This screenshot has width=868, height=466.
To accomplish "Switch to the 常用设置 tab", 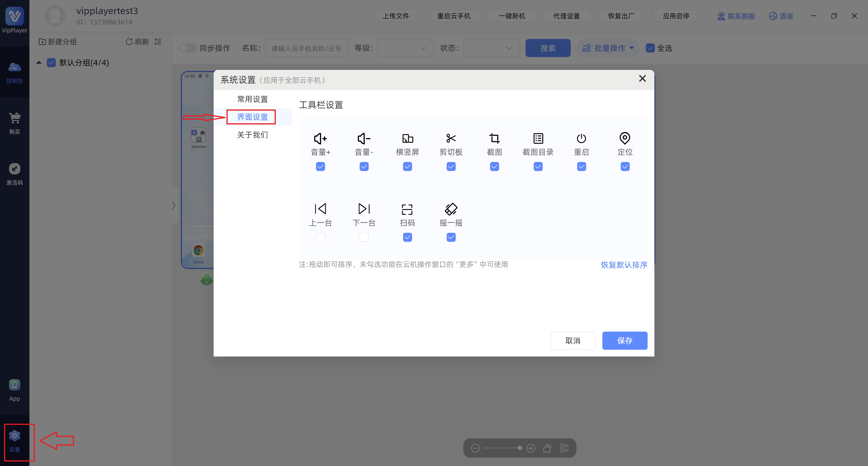I will click(x=252, y=99).
